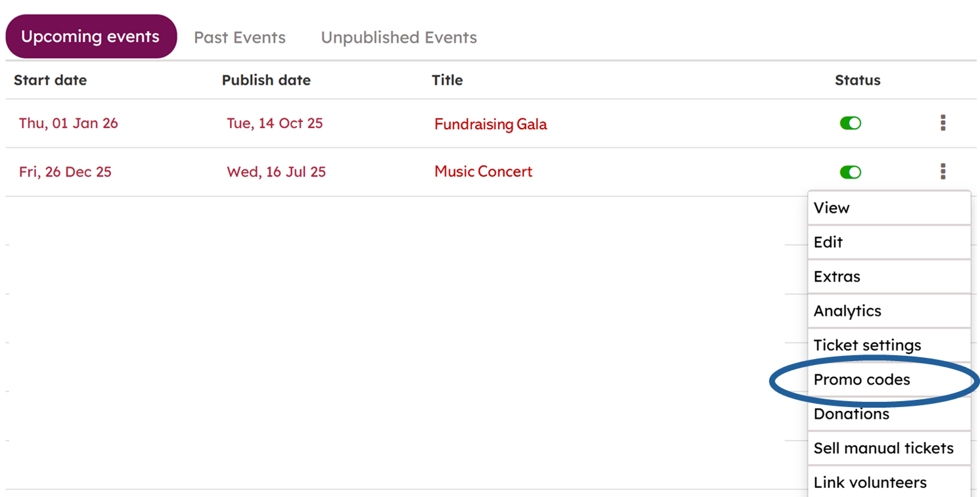Viewport: 980px width, 497px height.
Task: Open three-dot menu for Fundraising Gala
Action: pyautogui.click(x=943, y=123)
